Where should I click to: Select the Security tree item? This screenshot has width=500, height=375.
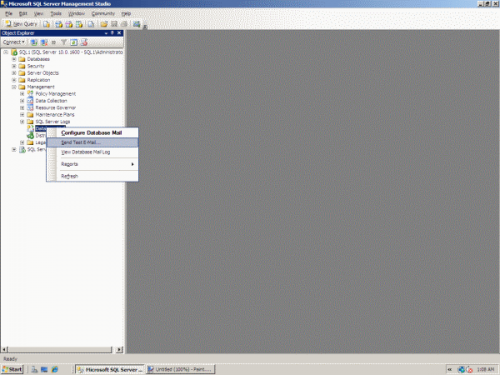[x=36, y=66]
